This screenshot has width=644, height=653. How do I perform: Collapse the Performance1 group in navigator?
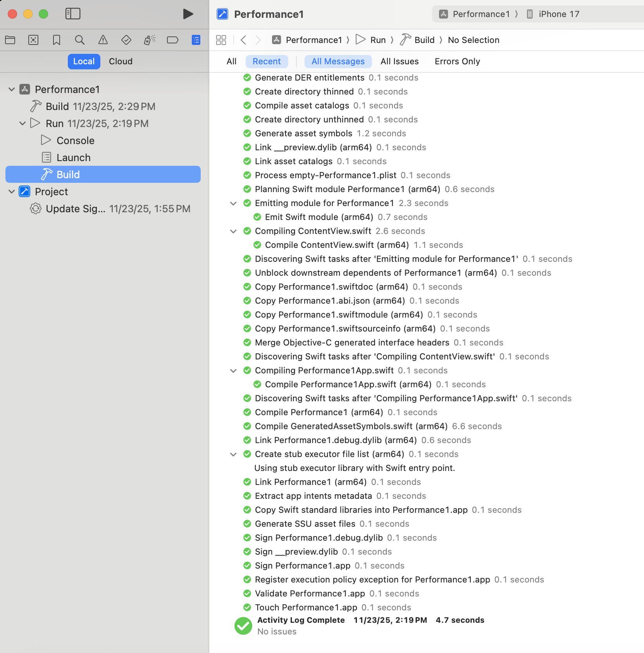pyautogui.click(x=12, y=89)
